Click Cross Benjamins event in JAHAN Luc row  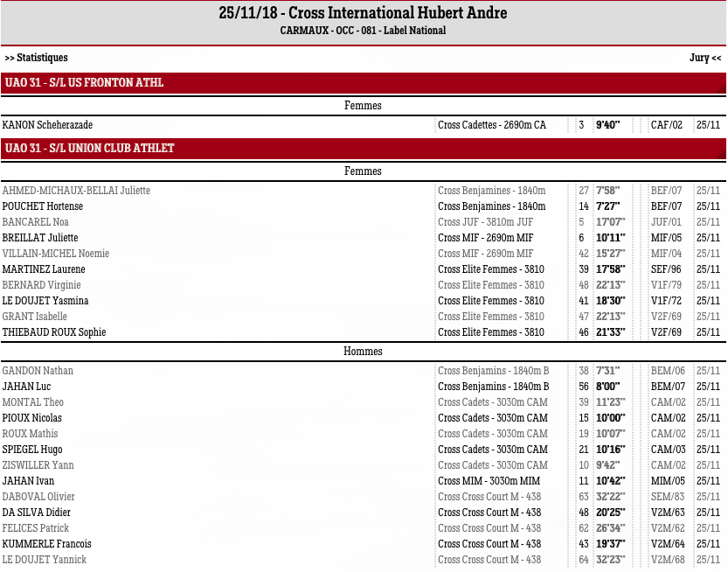click(x=494, y=387)
